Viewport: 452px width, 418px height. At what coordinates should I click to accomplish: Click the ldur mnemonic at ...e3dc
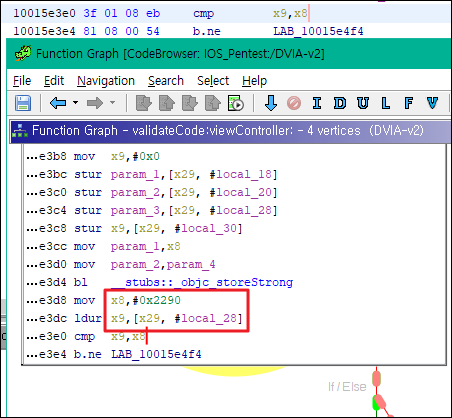[x=88, y=318]
